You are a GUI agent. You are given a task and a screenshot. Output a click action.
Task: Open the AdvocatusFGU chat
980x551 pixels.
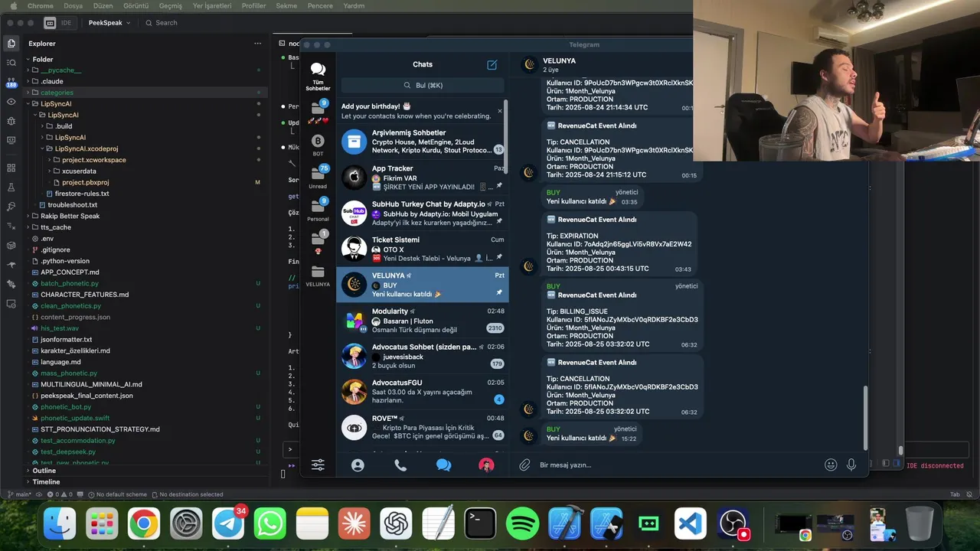[x=423, y=392]
